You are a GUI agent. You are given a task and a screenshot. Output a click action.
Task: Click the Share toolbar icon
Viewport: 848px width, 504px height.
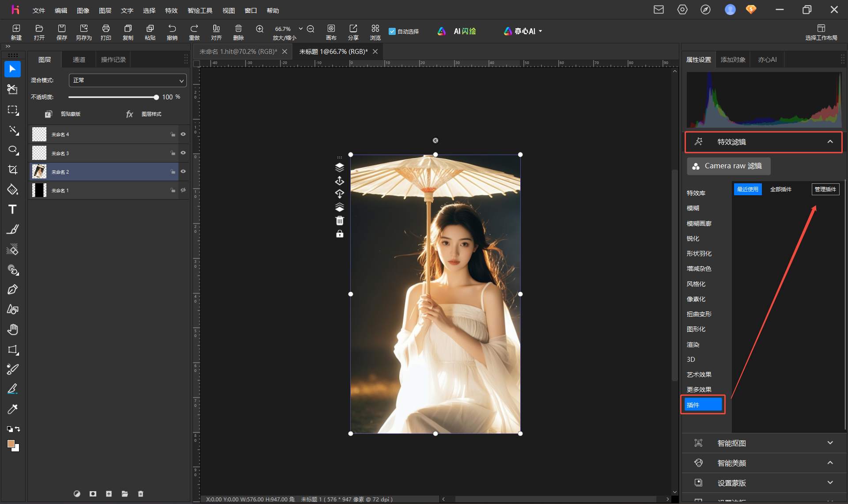(x=353, y=32)
